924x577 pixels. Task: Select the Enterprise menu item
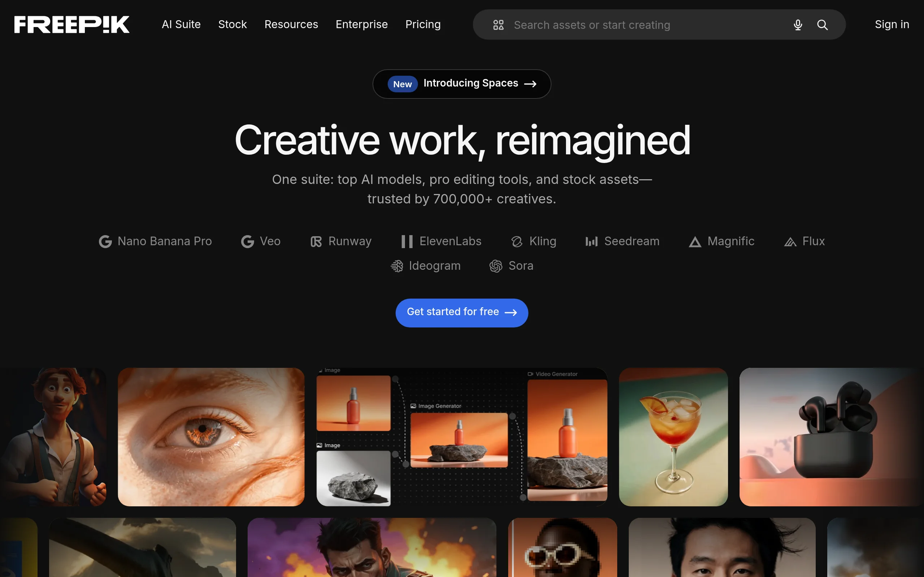click(361, 25)
